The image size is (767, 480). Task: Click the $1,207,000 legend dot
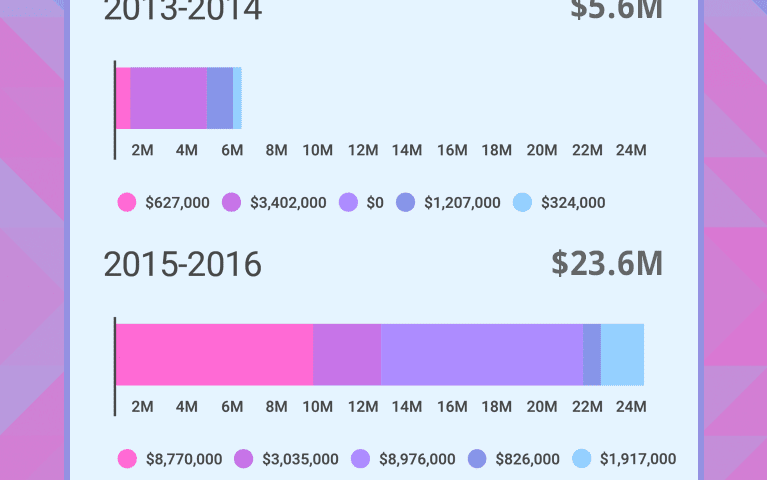point(406,202)
